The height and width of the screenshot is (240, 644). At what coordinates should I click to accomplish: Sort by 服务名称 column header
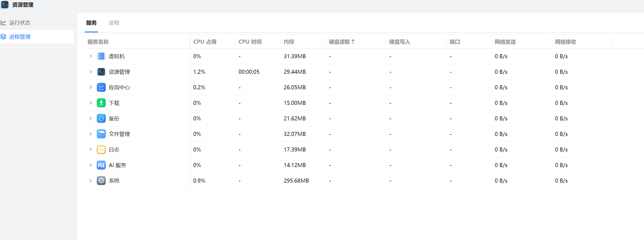[98, 42]
